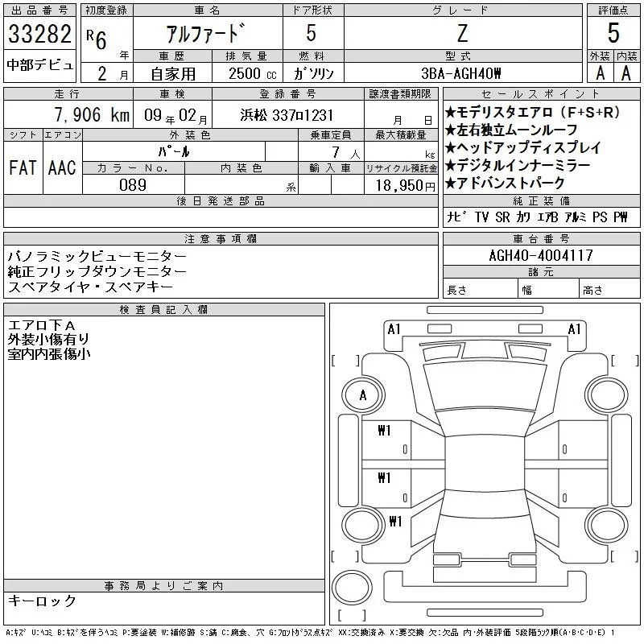Select the first registration month 2月
The height and width of the screenshot is (644, 644).
point(113,74)
